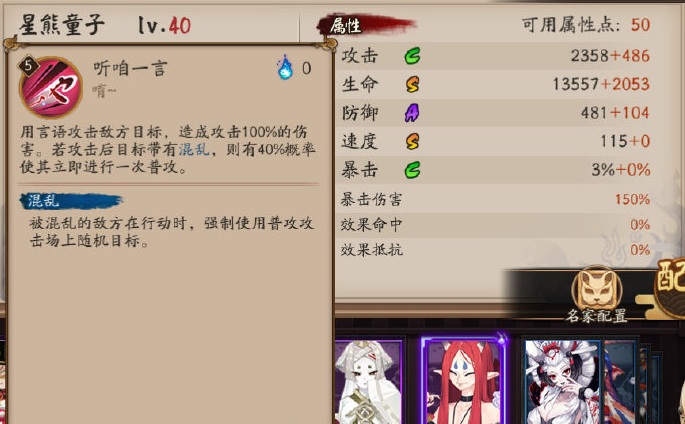The width and height of the screenshot is (685, 424).
Task: Click the purple A grade icon for 防御
Action: pos(412,113)
